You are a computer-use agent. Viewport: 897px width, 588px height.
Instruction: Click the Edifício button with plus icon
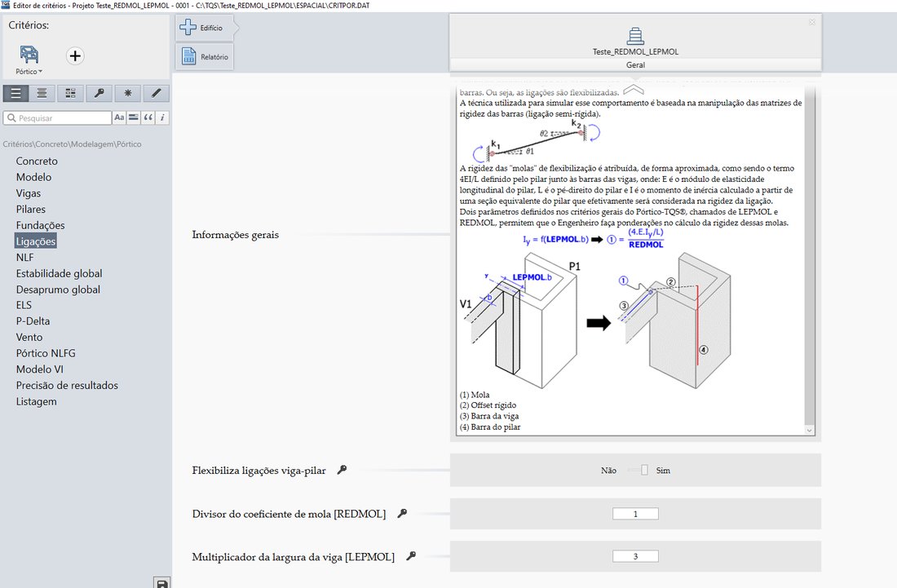coord(204,28)
